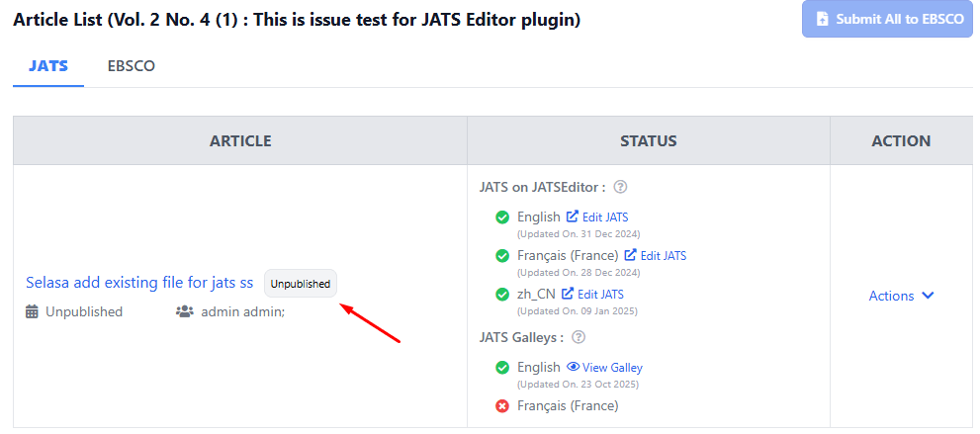The width and height of the screenshot is (980, 434).
Task: View Galley for English
Action: point(604,368)
